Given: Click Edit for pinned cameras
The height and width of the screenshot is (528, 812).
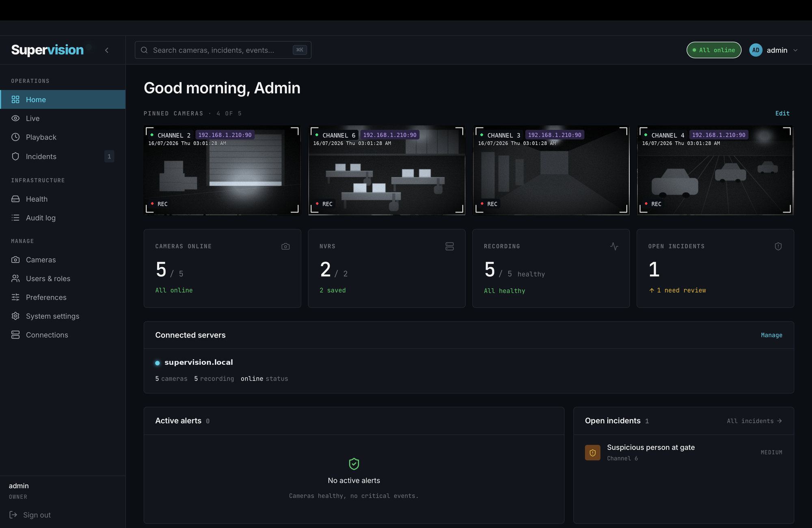Looking at the screenshot, I should tap(782, 113).
